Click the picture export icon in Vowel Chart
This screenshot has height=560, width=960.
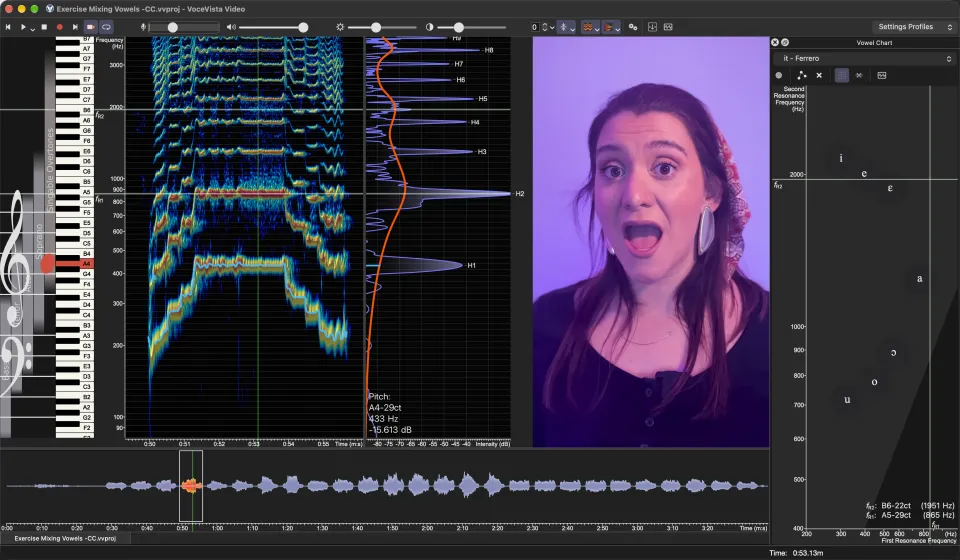(882, 75)
